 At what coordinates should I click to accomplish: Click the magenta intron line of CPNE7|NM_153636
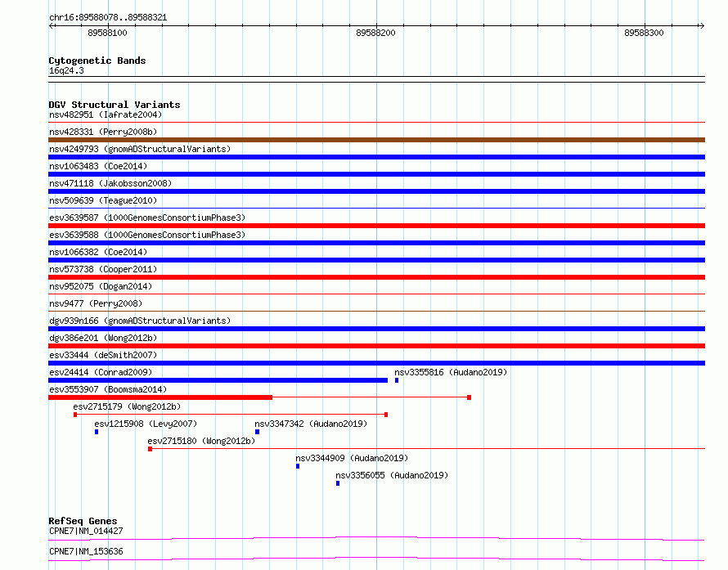coord(376,559)
